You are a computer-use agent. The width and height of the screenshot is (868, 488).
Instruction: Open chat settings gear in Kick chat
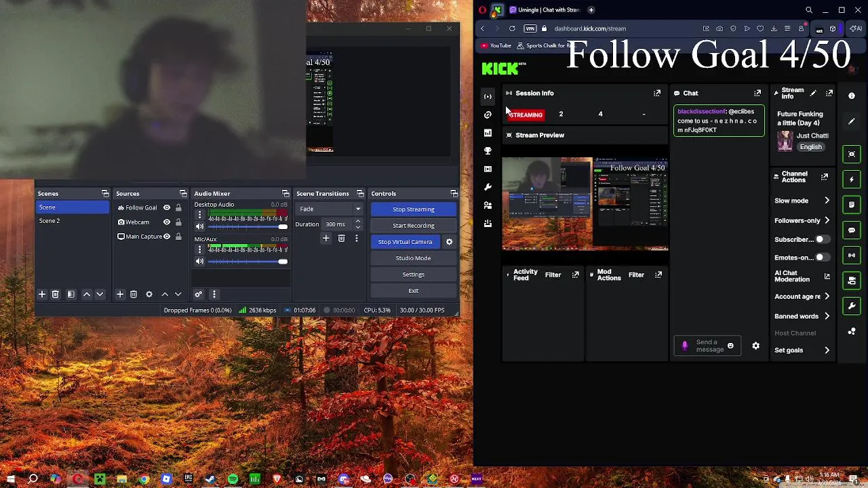click(755, 346)
